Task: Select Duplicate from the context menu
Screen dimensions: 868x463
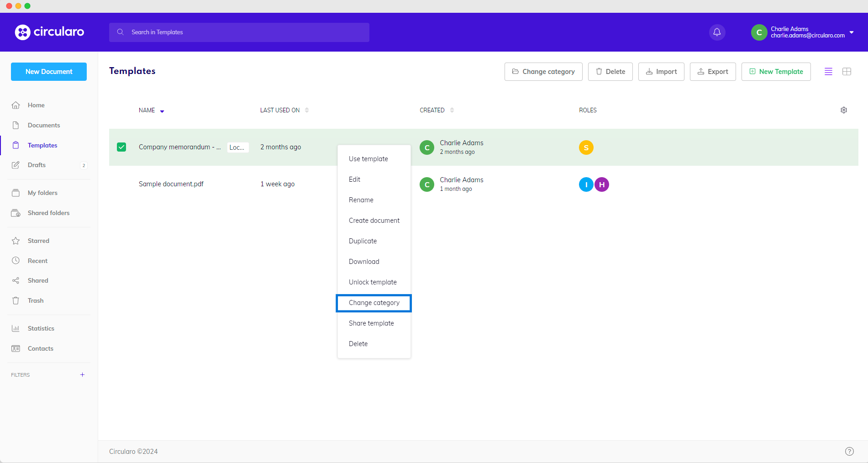Action: pyautogui.click(x=363, y=241)
